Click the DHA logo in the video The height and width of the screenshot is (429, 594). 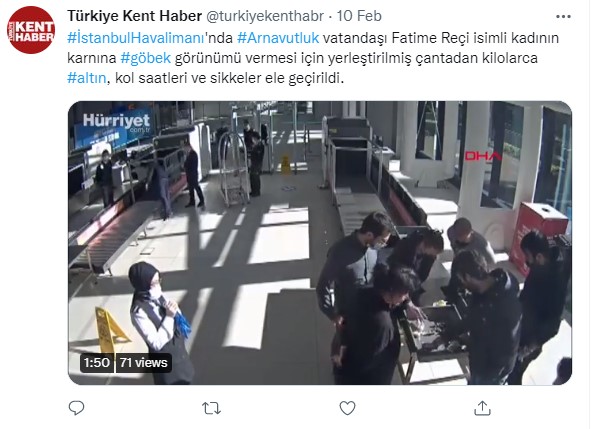(483, 156)
